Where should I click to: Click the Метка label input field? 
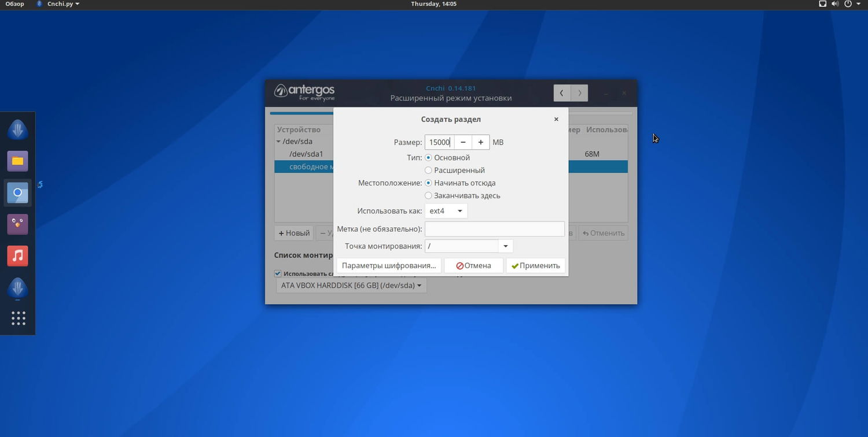tap(495, 229)
